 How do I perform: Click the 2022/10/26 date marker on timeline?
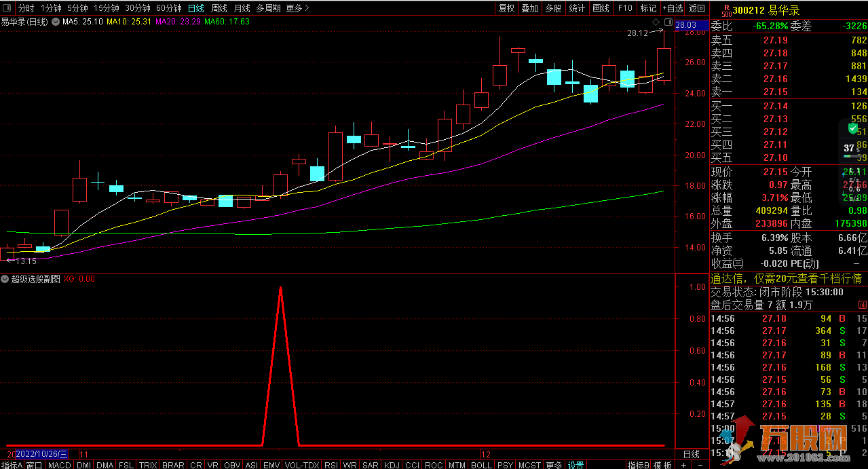pos(41,453)
